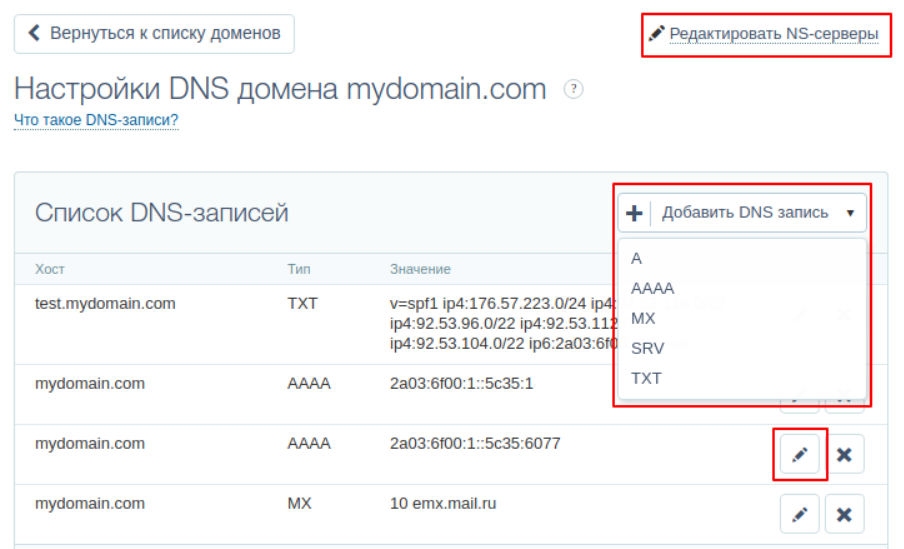Pick MX in the add record menu
Viewport: 904px width, 549px height.
(x=643, y=318)
